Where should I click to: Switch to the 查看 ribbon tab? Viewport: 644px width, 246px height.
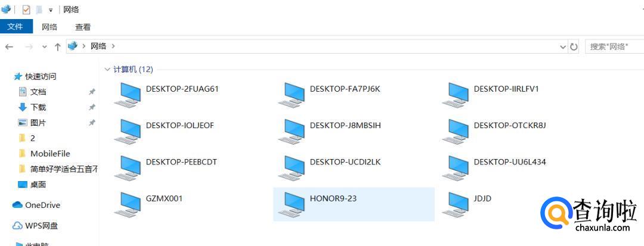point(82,27)
